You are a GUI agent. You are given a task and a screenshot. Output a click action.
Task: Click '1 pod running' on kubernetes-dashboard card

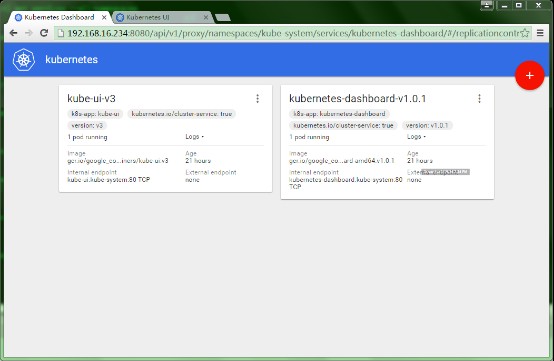(x=309, y=137)
